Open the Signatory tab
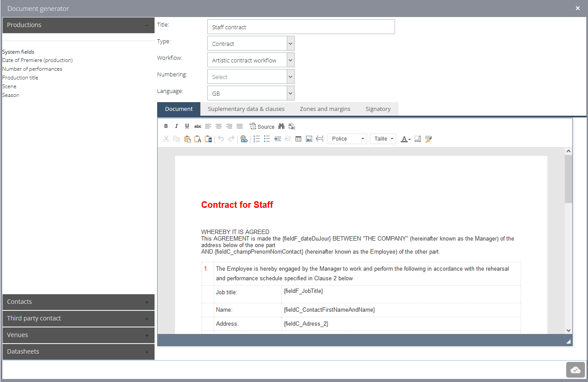The width and height of the screenshot is (588, 382). 378,109
